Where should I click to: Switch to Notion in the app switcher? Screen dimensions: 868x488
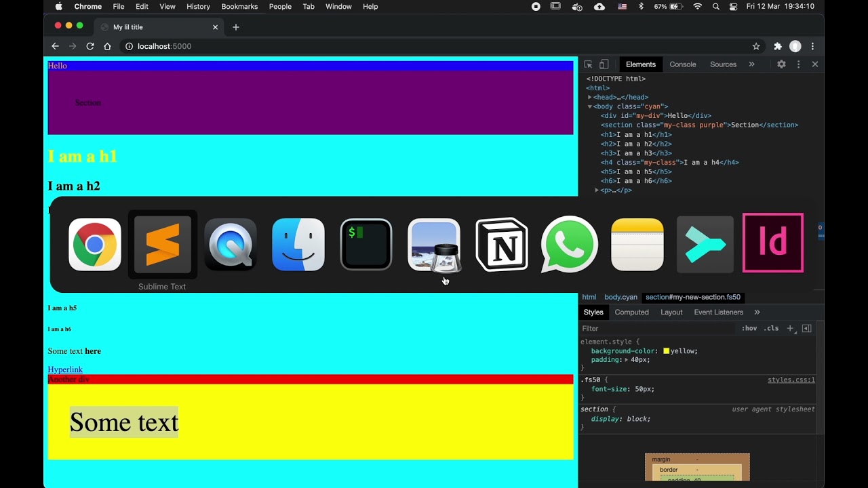(x=502, y=244)
